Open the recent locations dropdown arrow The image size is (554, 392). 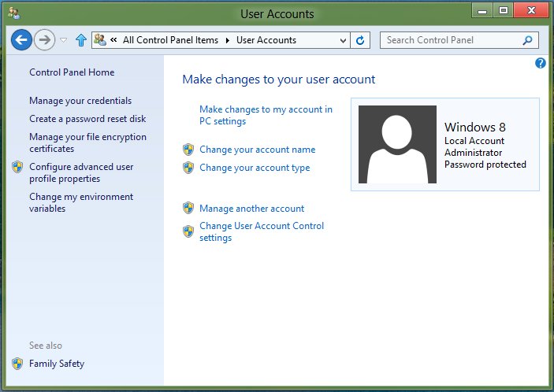(64, 40)
